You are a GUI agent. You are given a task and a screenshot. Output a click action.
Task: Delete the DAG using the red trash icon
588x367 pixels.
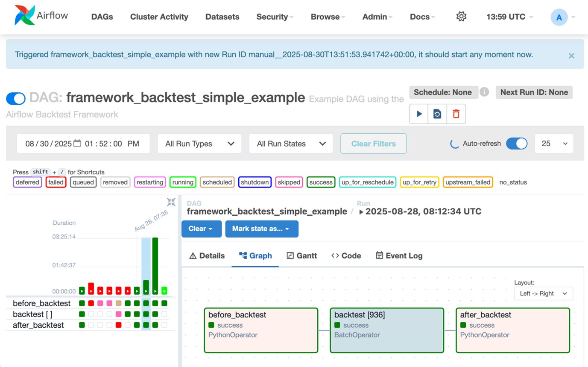coord(456,114)
